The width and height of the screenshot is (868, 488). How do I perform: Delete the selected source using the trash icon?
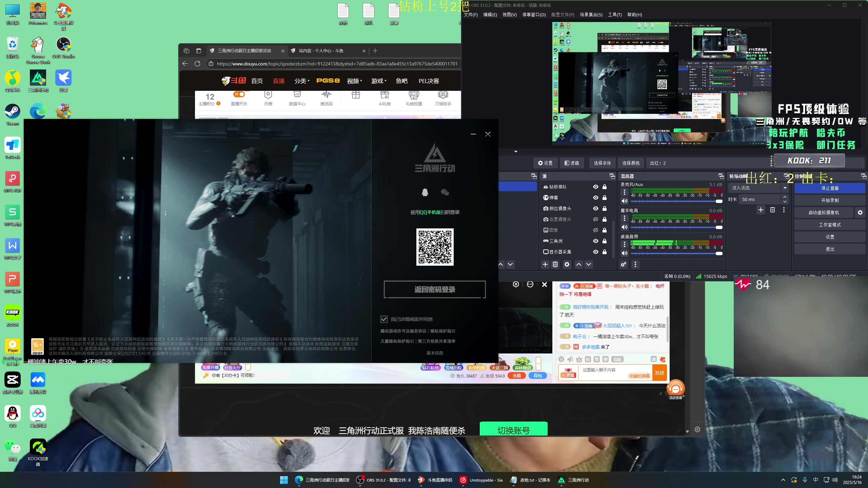[x=555, y=264]
